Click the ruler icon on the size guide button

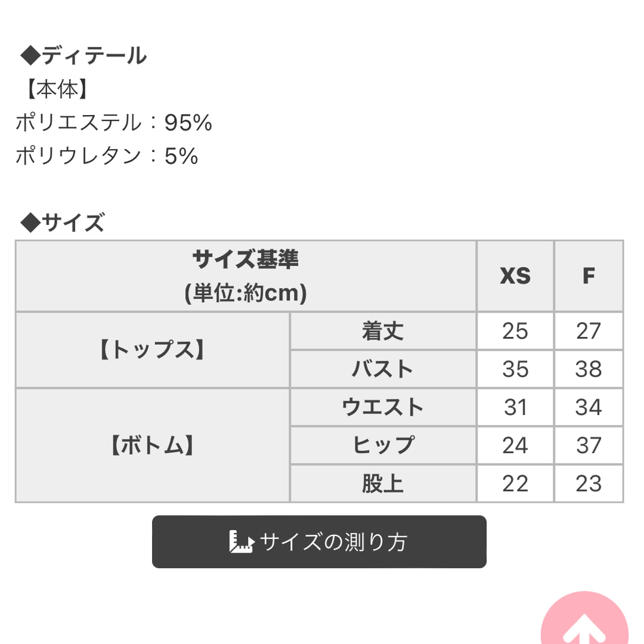point(241,541)
